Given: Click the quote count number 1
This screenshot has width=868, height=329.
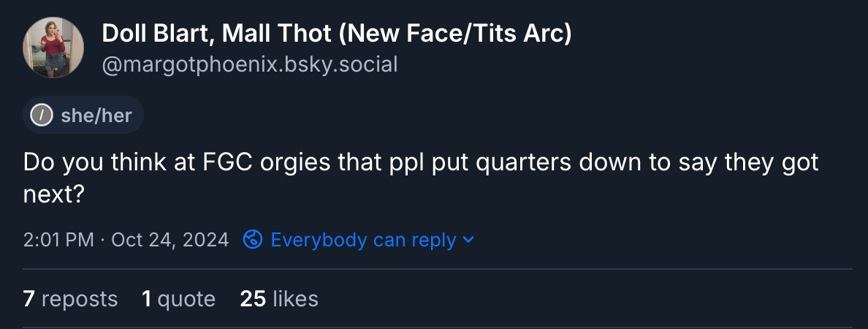Looking at the screenshot, I should click(x=147, y=298).
